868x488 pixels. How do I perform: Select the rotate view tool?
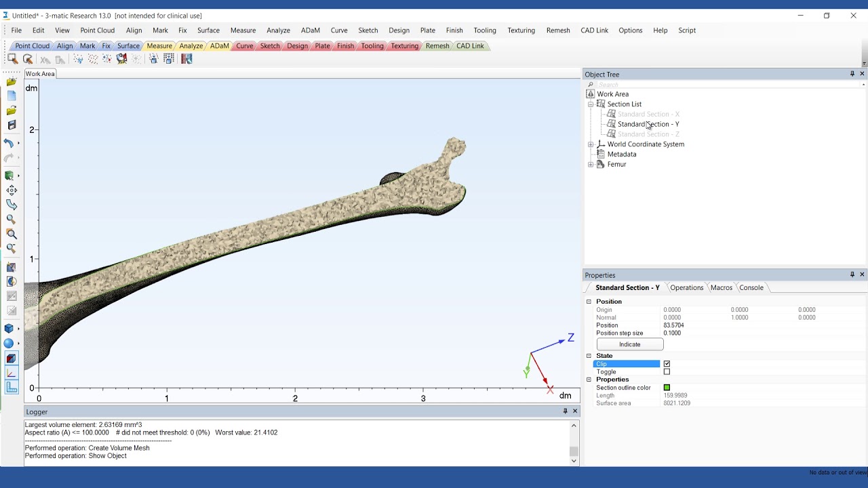tap(12, 205)
